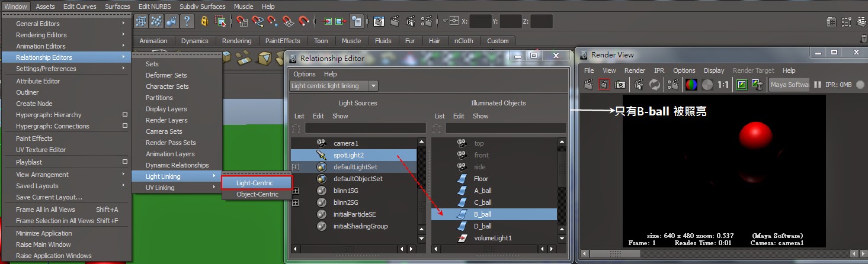Screen dimensions: 868x264
Task: Switch to the nCloth shelf tab
Action: coord(463,41)
